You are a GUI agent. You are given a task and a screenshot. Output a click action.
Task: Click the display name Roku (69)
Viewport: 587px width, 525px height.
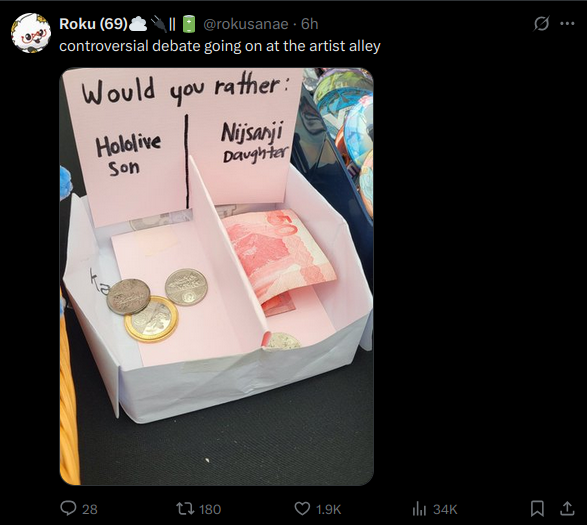pos(93,24)
